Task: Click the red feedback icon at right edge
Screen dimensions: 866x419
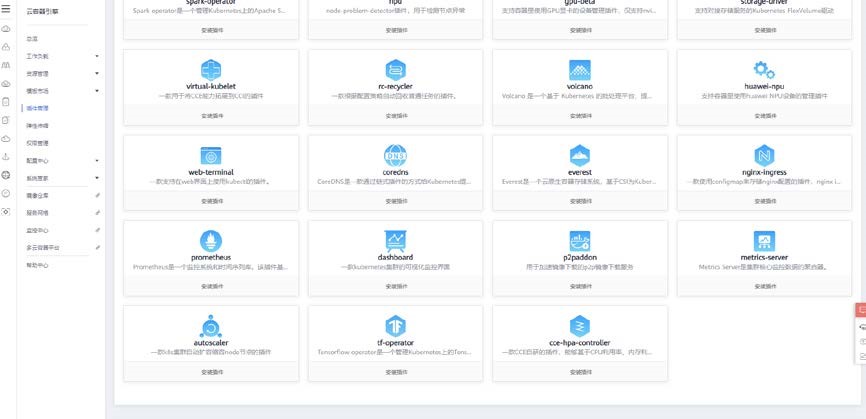Action: pos(861,310)
